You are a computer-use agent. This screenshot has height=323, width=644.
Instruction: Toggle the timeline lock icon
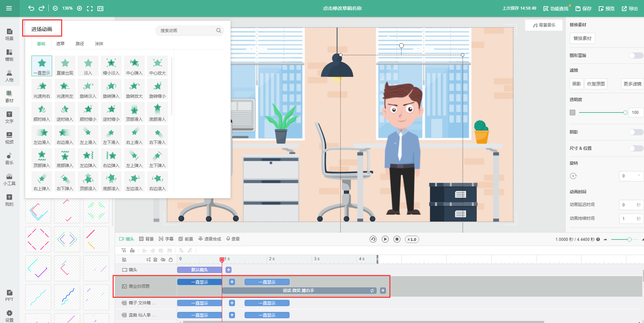[x=171, y=260]
